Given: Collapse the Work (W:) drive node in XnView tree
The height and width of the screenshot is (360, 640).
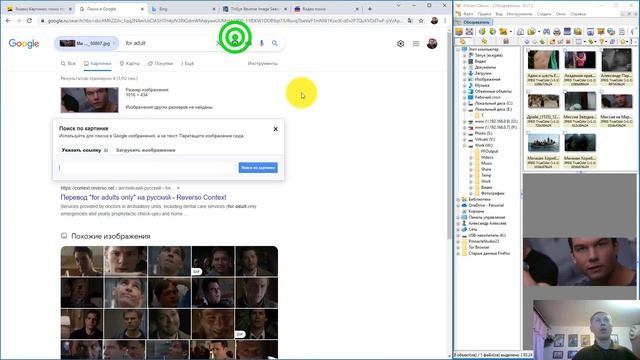Looking at the screenshot, I should (x=464, y=145).
